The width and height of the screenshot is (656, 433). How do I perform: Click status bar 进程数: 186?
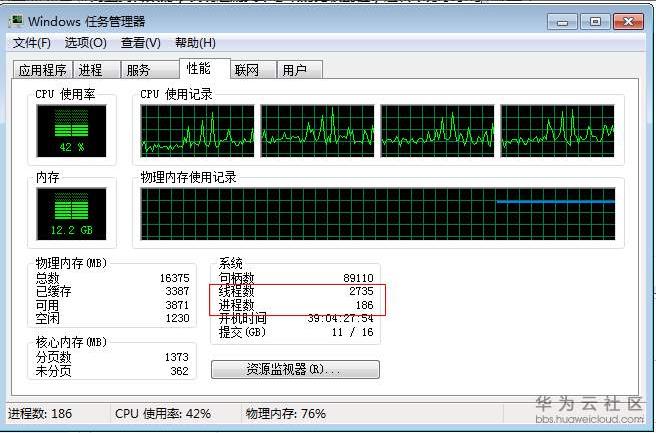(x=40, y=414)
